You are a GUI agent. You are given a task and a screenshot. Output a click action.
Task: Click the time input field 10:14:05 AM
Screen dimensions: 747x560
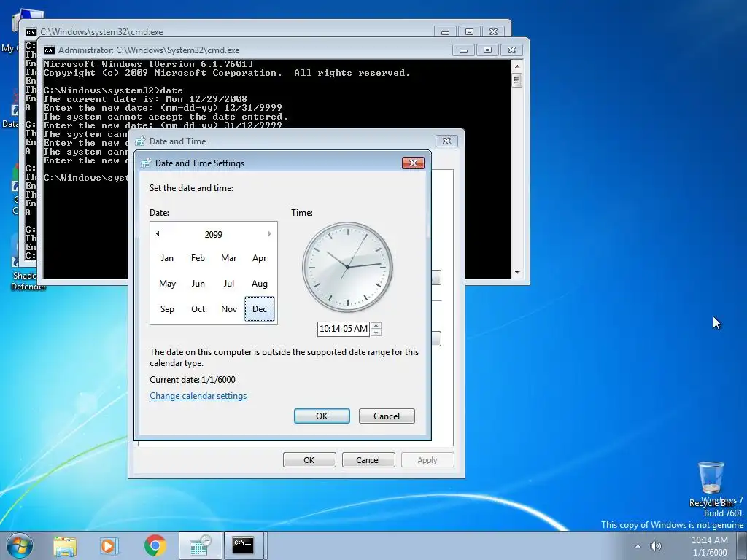click(344, 329)
